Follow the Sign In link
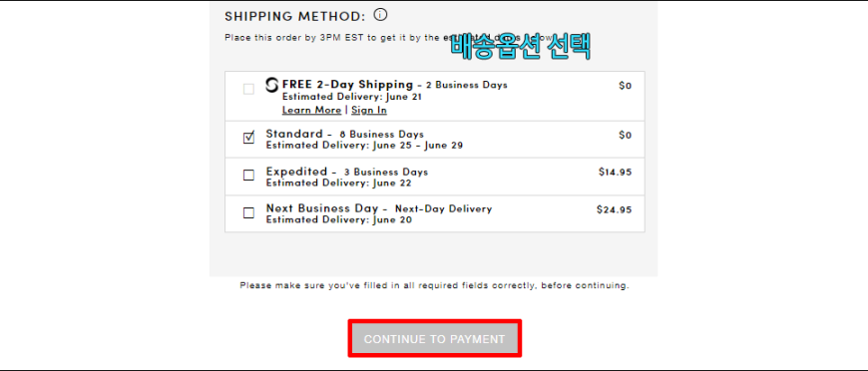Screen dimensions: 868x371 369,110
